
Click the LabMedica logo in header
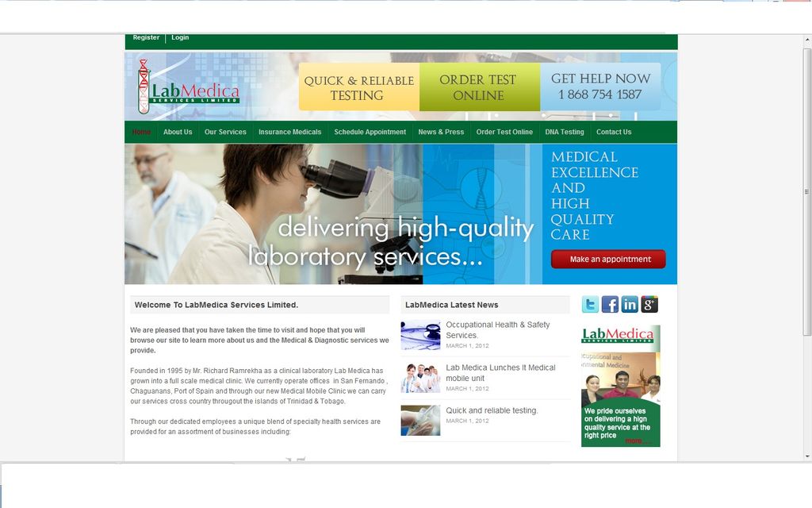tap(189, 87)
